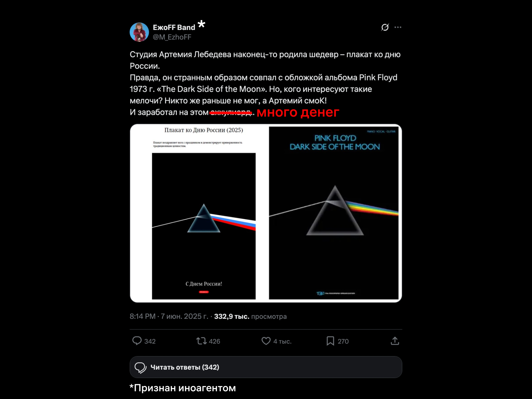This screenshot has width=532, height=399.
Task: Click the 8:14 PM timestamp link
Action: [x=142, y=316]
